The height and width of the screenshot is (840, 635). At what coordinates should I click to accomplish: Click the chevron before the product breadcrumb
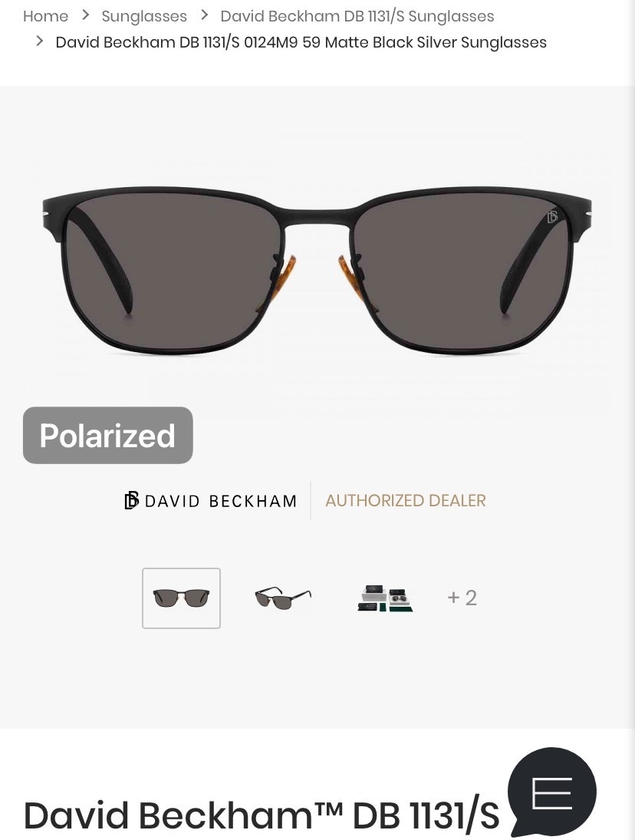tap(40, 41)
